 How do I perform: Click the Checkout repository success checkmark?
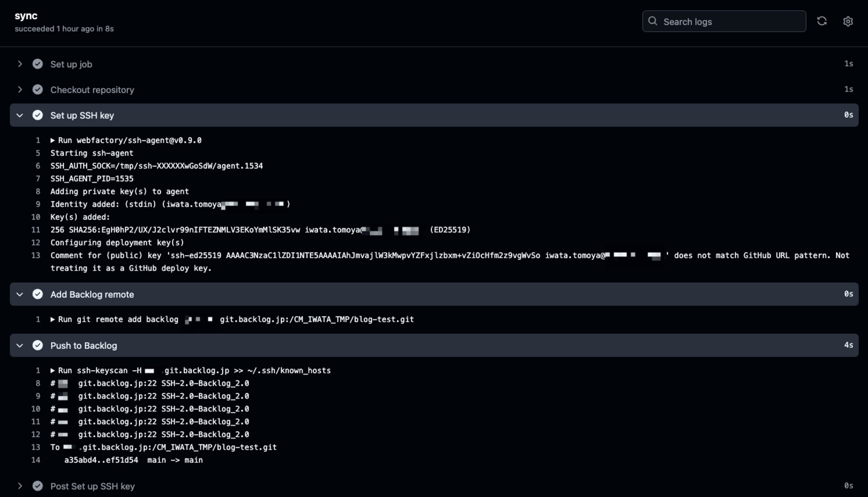38,89
